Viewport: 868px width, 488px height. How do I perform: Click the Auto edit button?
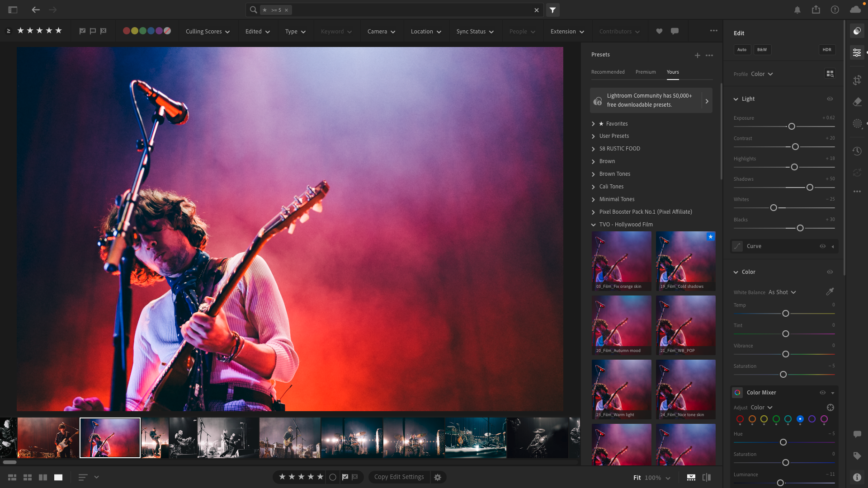pos(741,50)
